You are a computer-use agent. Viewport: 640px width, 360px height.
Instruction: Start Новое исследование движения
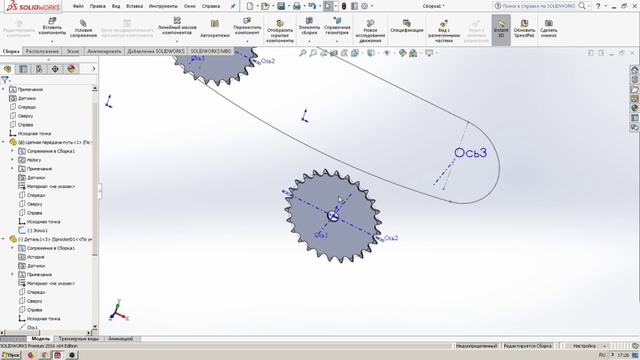point(370,31)
